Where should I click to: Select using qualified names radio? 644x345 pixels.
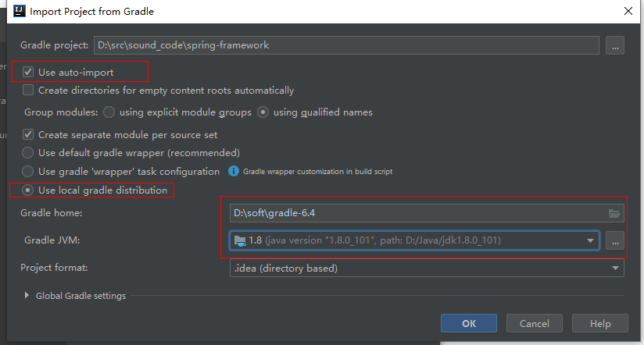pyautogui.click(x=263, y=112)
